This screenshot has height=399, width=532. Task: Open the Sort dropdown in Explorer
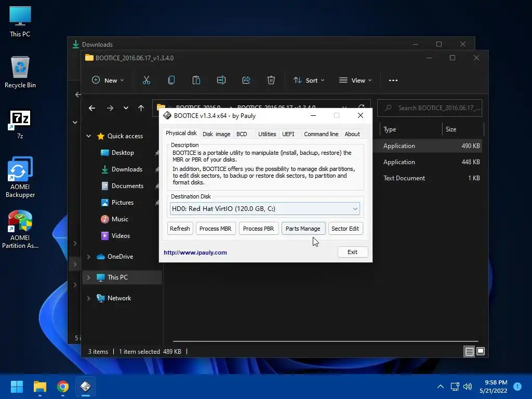(309, 81)
